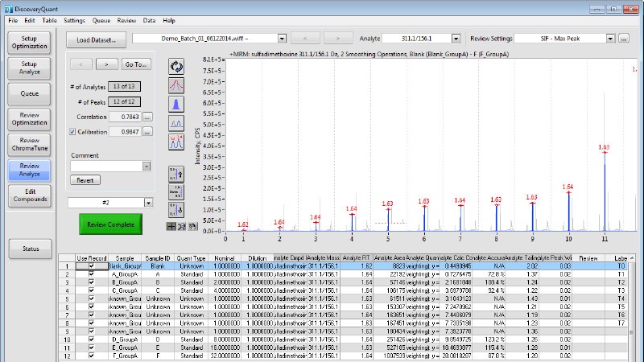Toggle the Calibration checkbox
Image resolution: width=644 pixels, height=362 pixels.
click(x=72, y=131)
